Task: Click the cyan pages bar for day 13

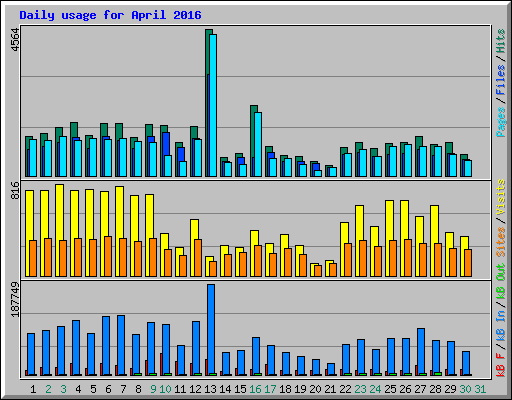Action: coord(213,105)
